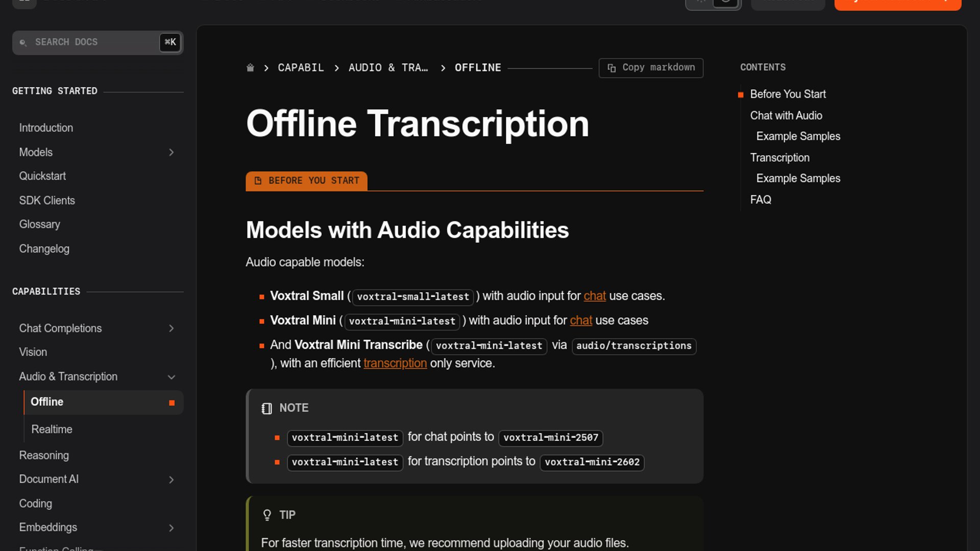Viewport: 980px width, 551px height.
Task: Jump to FAQ in Contents
Action: [761, 200]
